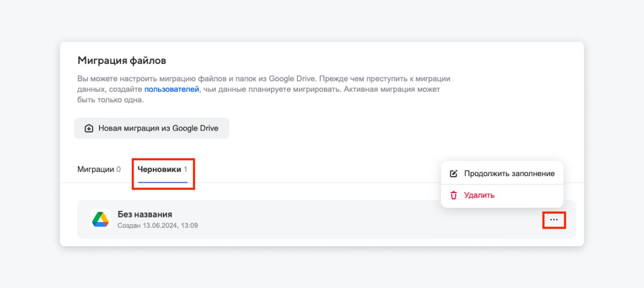
Task: Click the draft row in the list
Action: click(322, 219)
